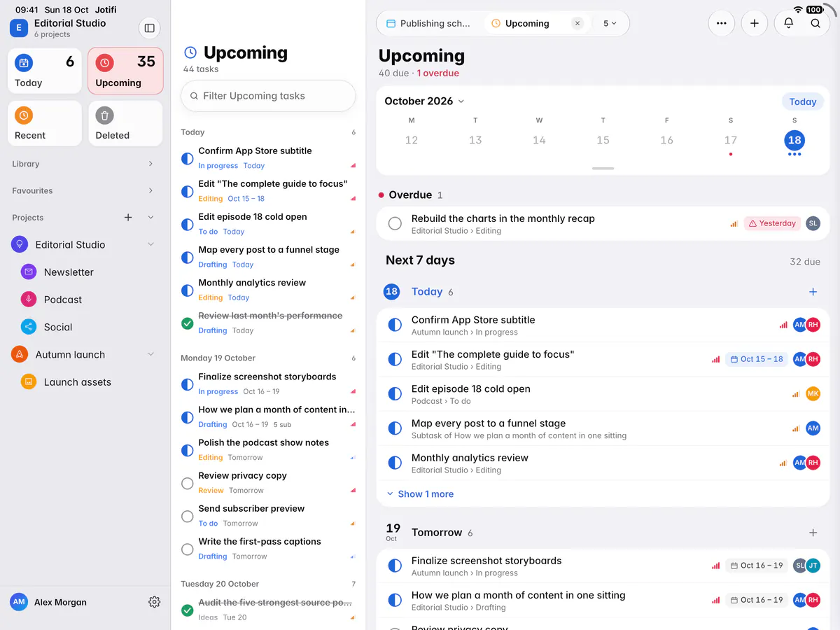Click JT avatar on Finalize screenshot storyboards
The image size is (840, 630).
click(813, 566)
